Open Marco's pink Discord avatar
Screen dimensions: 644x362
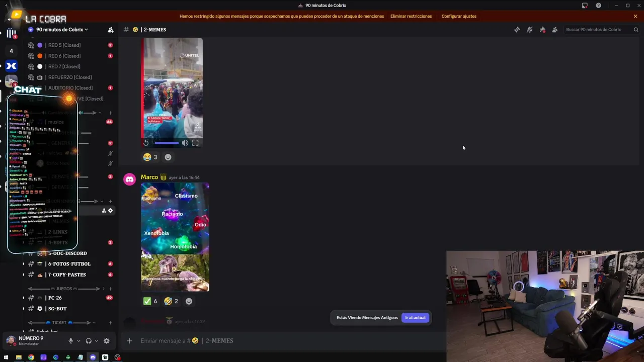click(x=130, y=180)
